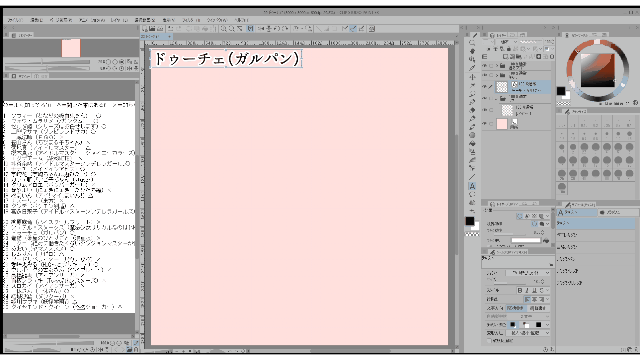Select the second sub tool in list
This screenshot has height=360, width=640.
coord(596,235)
